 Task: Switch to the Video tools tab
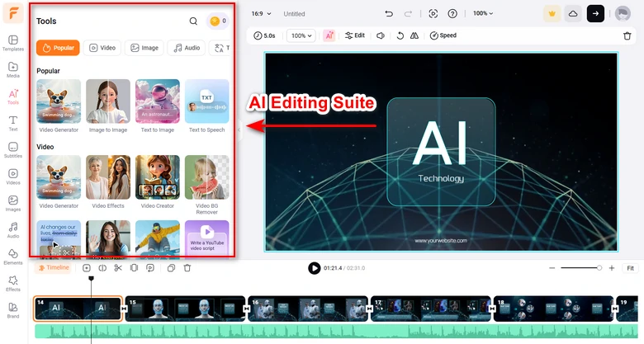point(102,48)
